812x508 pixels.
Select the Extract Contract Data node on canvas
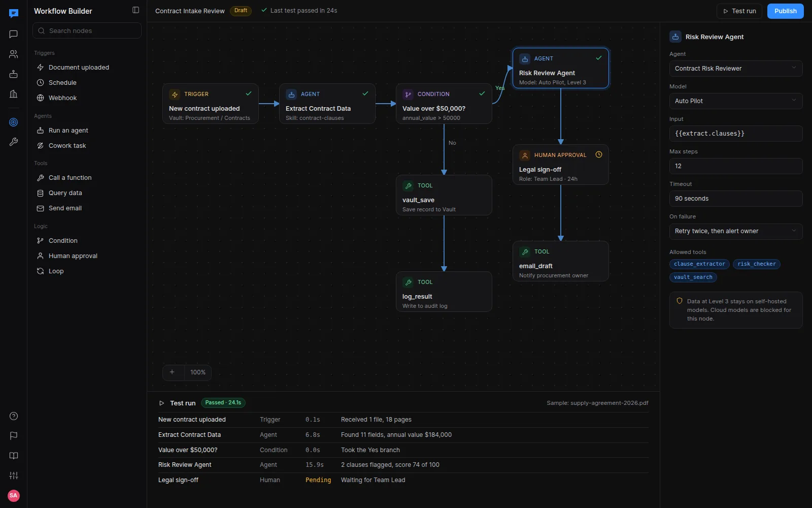click(327, 104)
